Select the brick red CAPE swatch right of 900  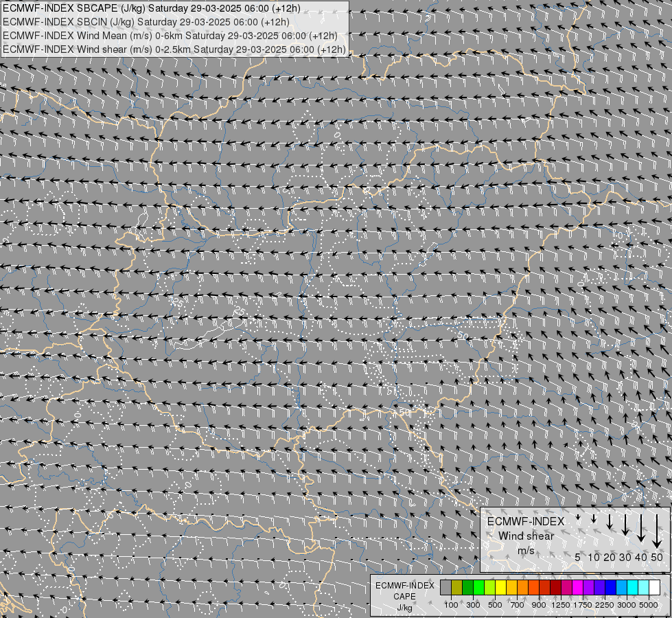click(545, 588)
